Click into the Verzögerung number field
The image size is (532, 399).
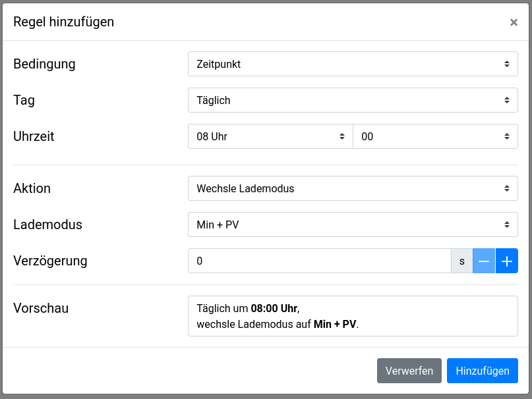(x=319, y=261)
